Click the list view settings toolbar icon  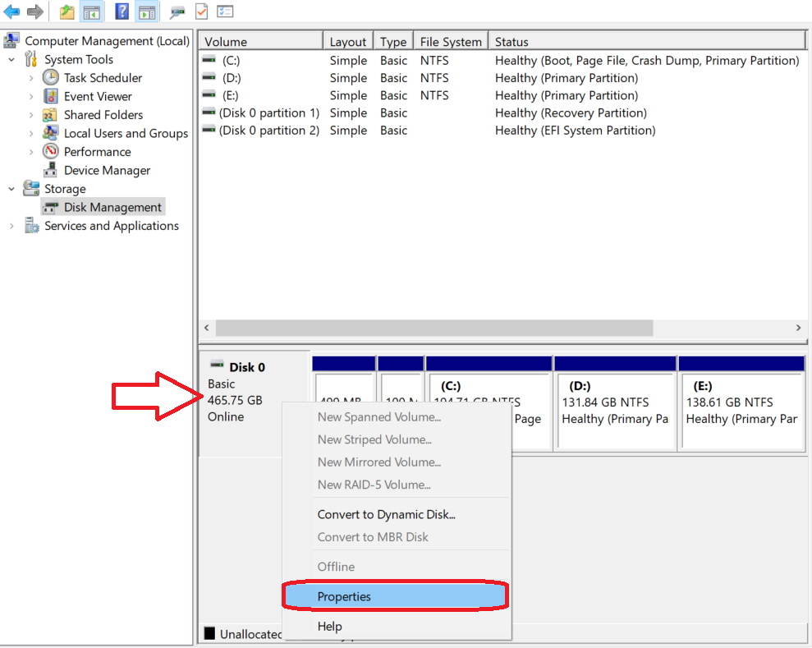[x=225, y=11]
